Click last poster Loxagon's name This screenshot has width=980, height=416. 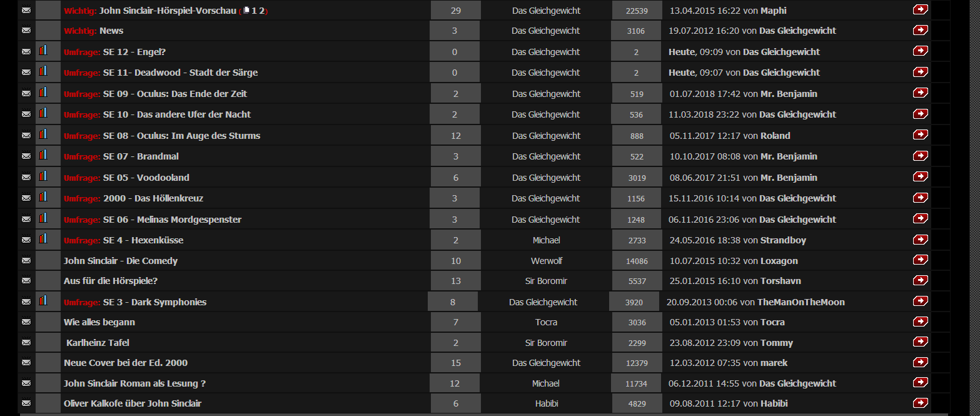coord(779,261)
